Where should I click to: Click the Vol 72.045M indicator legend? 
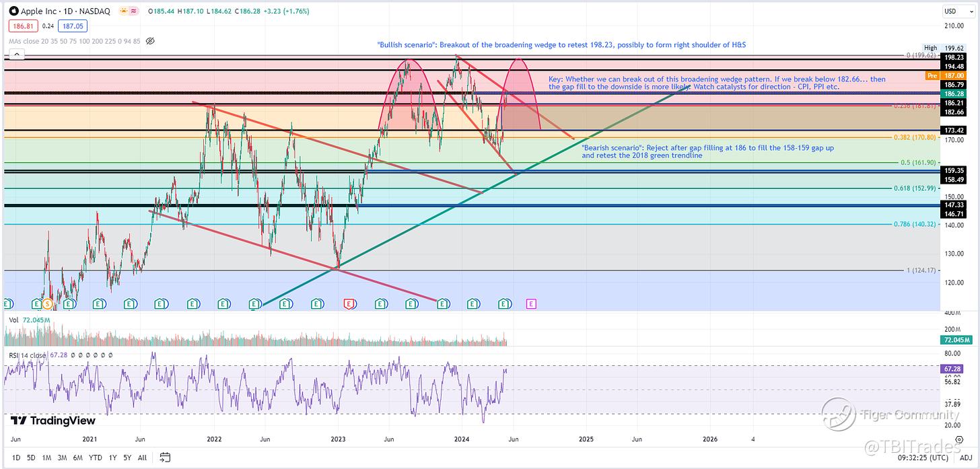click(30, 320)
